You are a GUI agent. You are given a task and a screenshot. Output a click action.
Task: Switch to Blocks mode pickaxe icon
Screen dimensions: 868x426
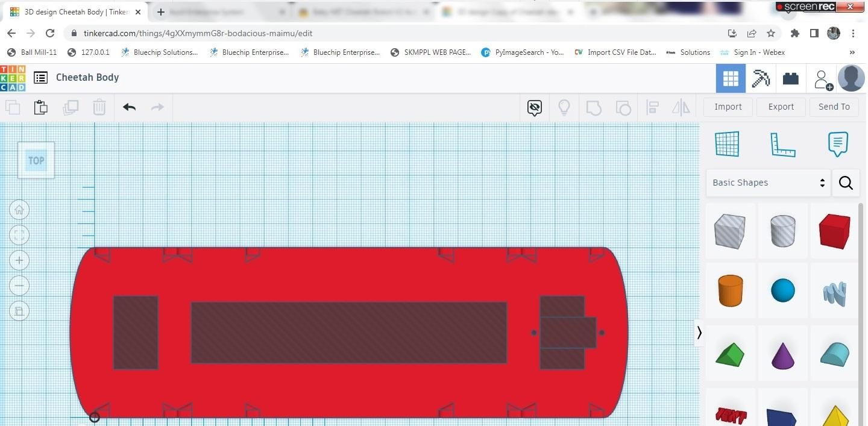tap(761, 78)
